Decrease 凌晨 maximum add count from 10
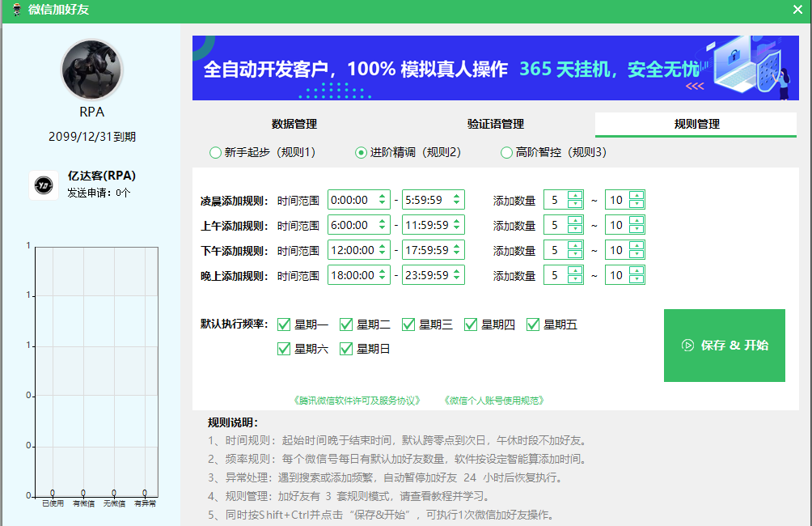 [x=636, y=204]
